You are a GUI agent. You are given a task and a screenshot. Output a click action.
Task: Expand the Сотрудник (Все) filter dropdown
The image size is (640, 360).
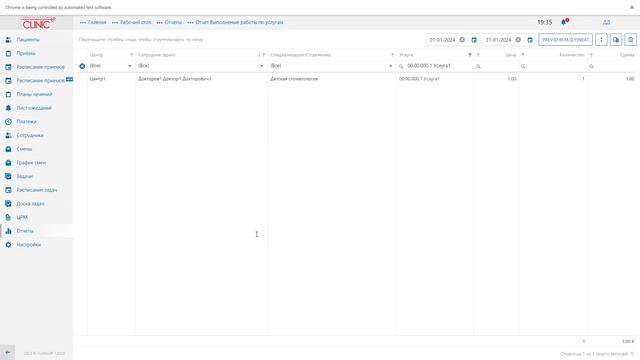click(x=262, y=66)
